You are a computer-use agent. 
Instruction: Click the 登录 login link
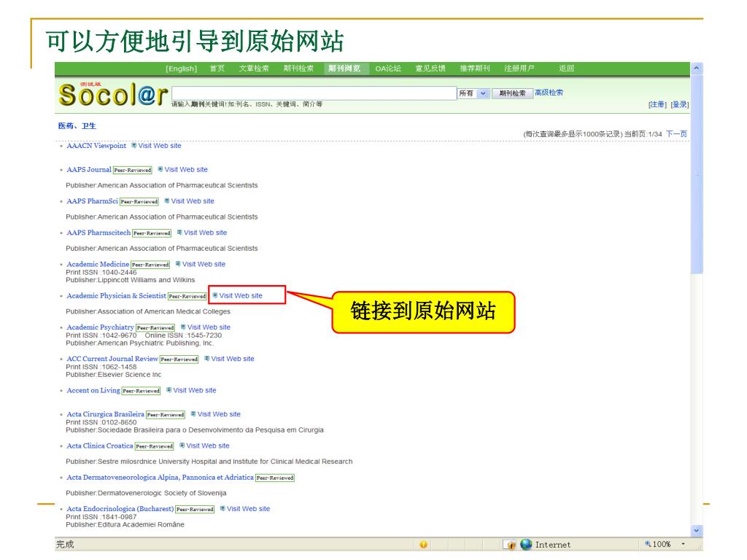(680, 104)
